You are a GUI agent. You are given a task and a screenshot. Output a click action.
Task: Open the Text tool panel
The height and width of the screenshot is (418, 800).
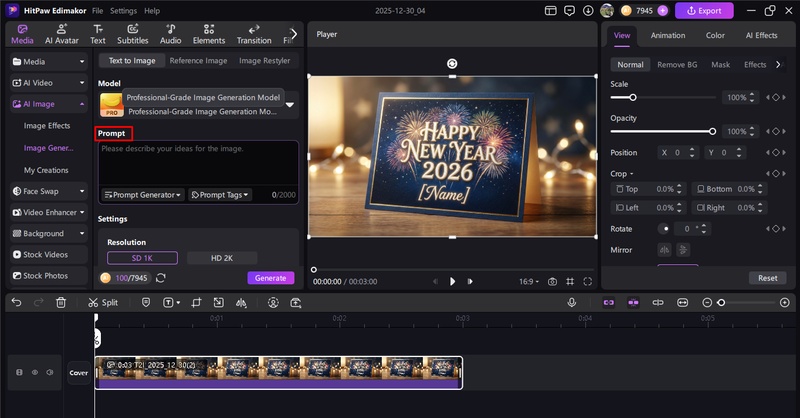(98, 34)
